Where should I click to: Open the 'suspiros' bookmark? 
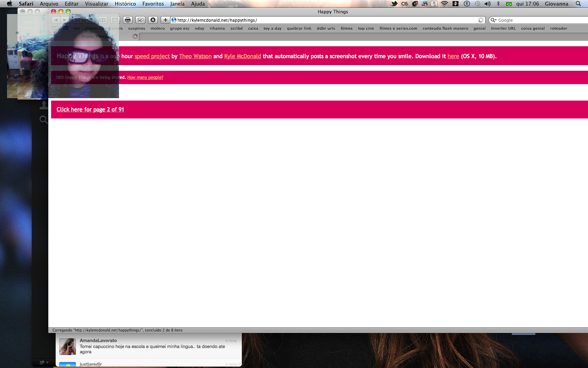[136, 28]
